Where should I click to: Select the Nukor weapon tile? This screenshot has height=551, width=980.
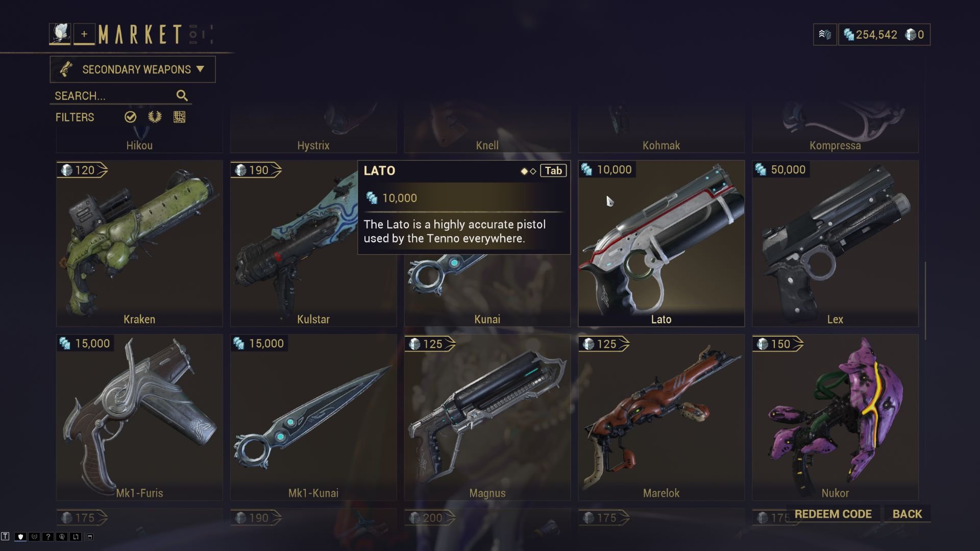(835, 417)
